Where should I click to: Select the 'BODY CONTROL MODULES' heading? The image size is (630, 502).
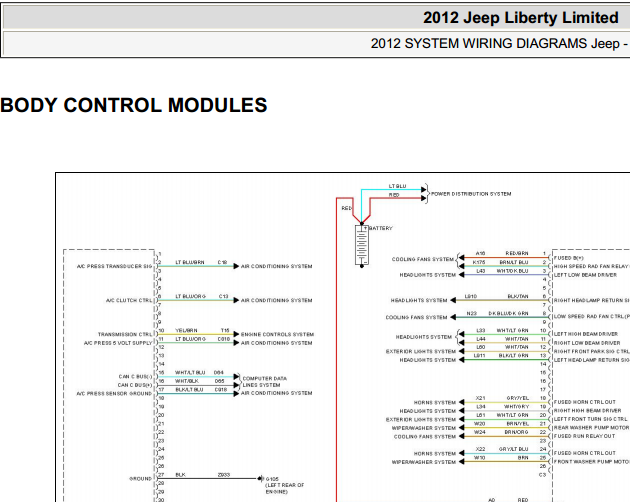pyautogui.click(x=134, y=105)
